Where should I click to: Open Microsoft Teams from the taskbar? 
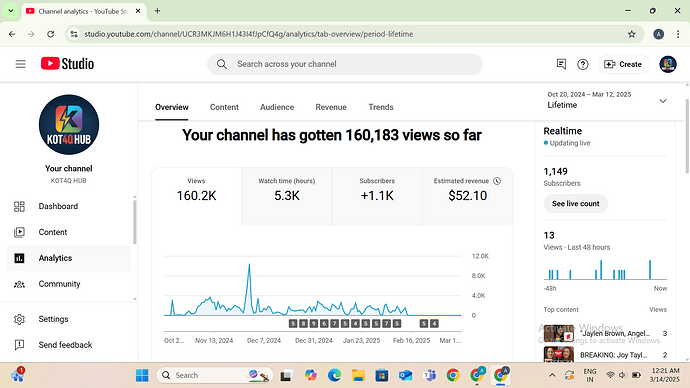pyautogui.click(x=429, y=375)
